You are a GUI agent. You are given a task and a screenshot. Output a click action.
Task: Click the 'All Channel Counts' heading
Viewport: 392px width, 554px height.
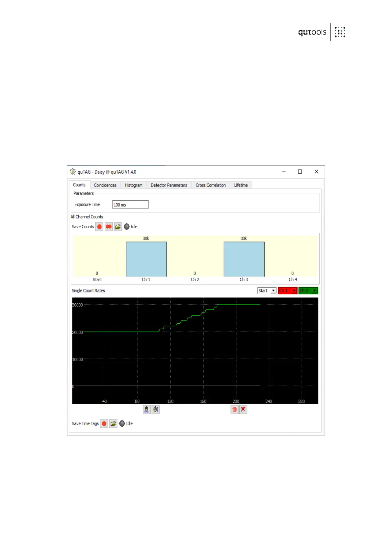(87, 217)
